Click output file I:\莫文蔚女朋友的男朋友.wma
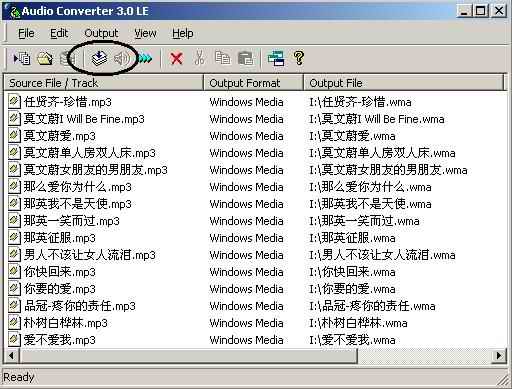Viewport: 512px width, 389px height. pos(388,170)
